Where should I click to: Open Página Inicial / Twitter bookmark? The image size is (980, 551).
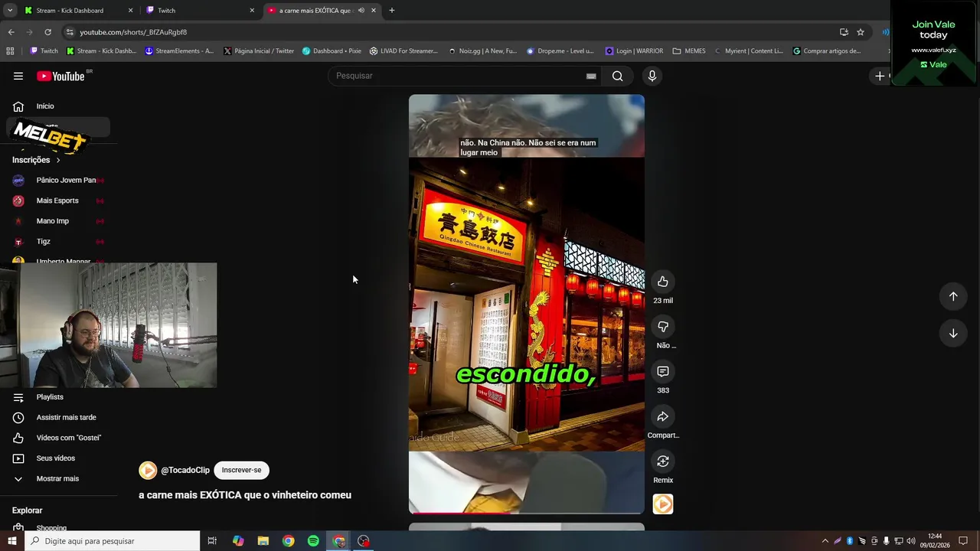click(x=259, y=51)
